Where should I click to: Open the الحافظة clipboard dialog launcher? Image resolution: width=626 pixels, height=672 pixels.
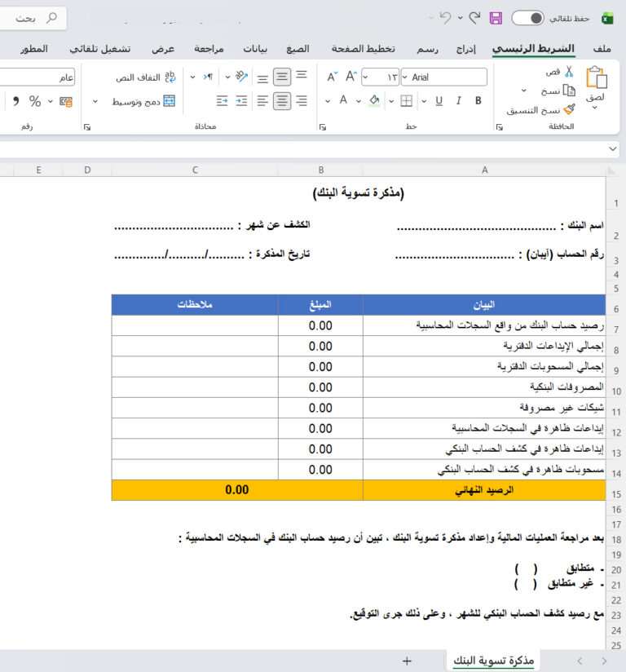click(x=499, y=127)
